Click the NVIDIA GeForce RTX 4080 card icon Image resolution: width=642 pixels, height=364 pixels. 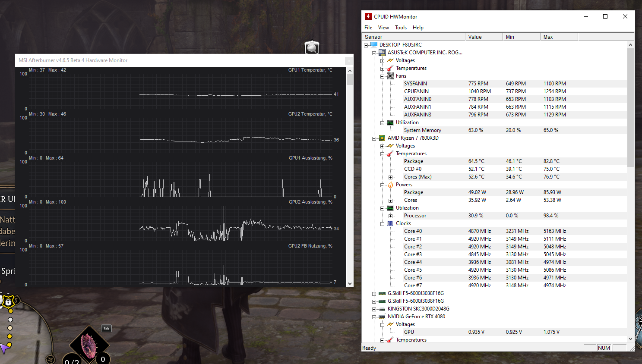(382, 317)
